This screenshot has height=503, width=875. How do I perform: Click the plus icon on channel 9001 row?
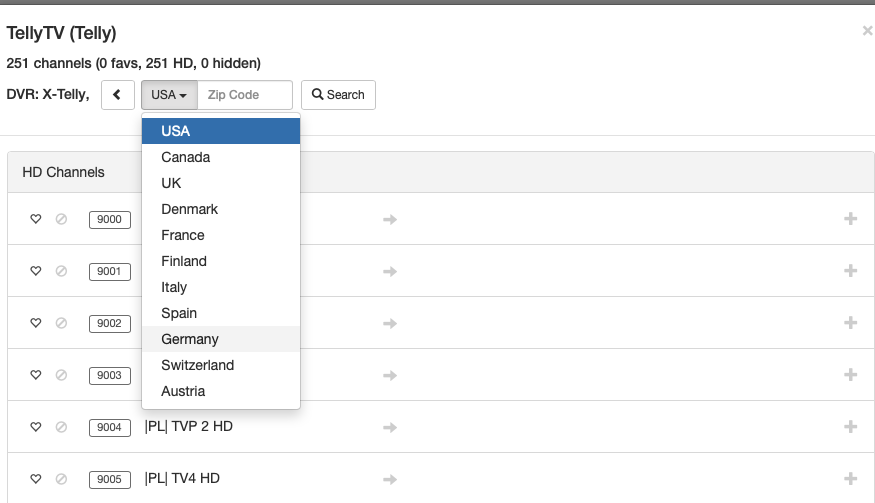pos(851,271)
